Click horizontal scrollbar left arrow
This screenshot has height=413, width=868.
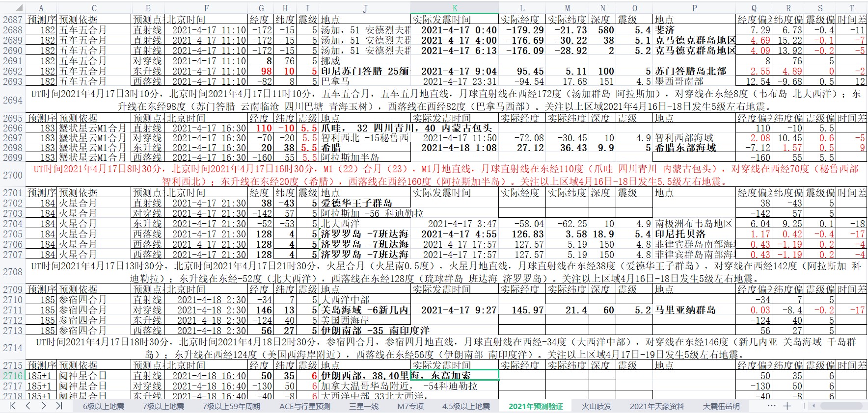[814, 406]
